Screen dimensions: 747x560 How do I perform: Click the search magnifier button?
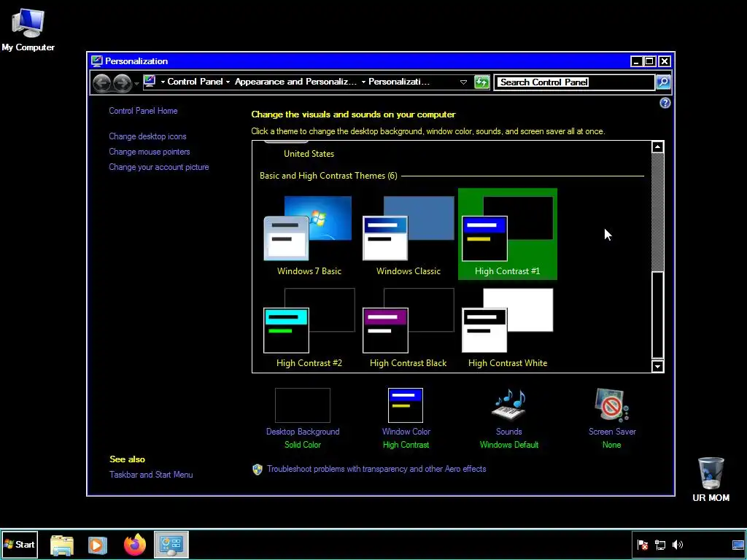click(x=662, y=82)
